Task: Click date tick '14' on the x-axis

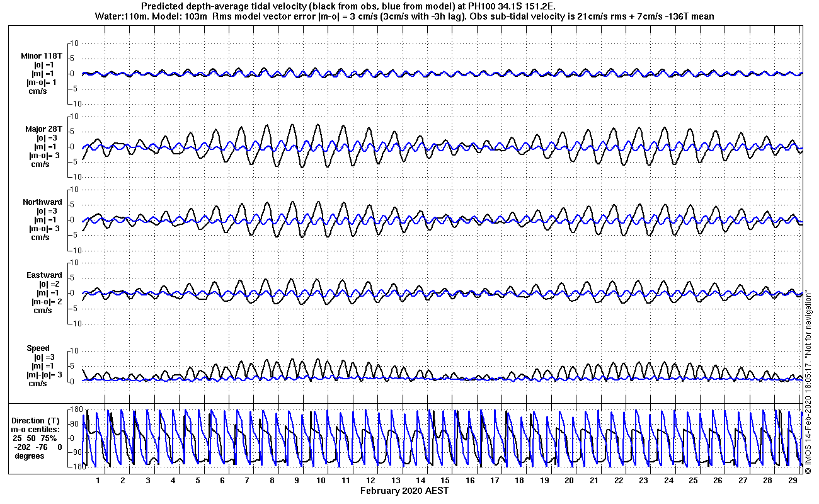Action: (x=420, y=481)
